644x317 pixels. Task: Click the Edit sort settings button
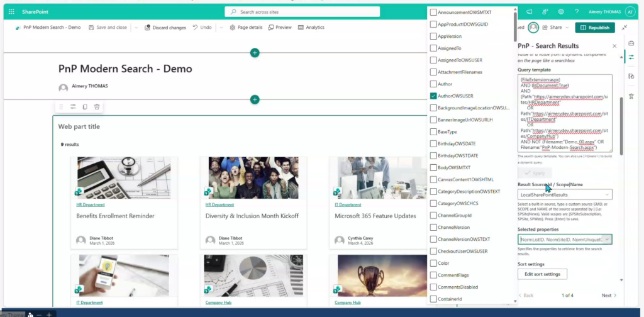(x=542, y=274)
